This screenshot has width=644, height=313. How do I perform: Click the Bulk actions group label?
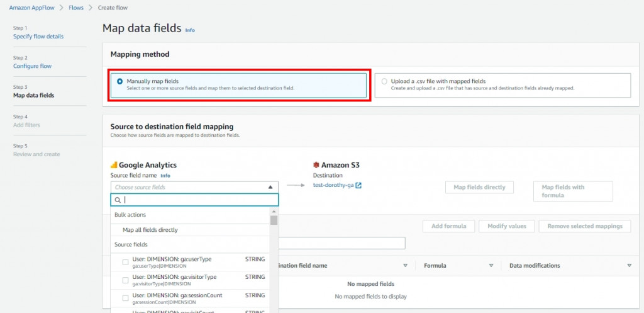[x=130, y=215]
